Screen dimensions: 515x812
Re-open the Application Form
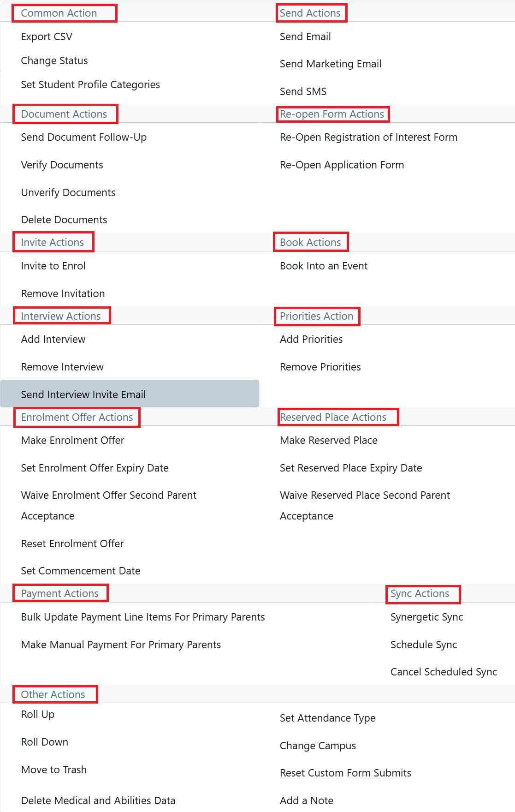coord(342,165)
